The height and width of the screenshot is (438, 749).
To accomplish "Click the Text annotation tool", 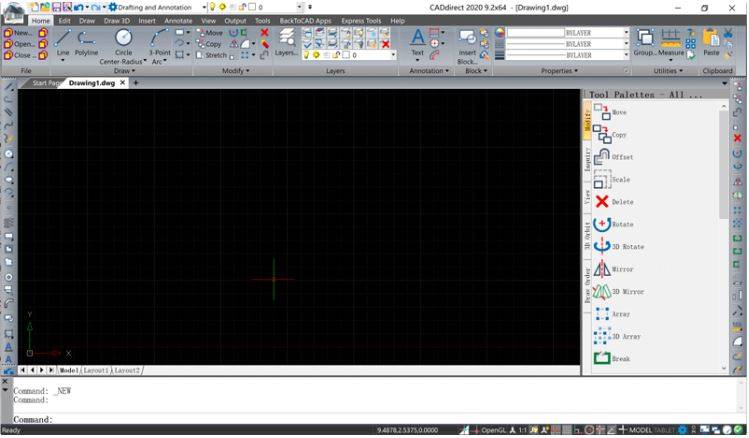I will pos(417,42).
